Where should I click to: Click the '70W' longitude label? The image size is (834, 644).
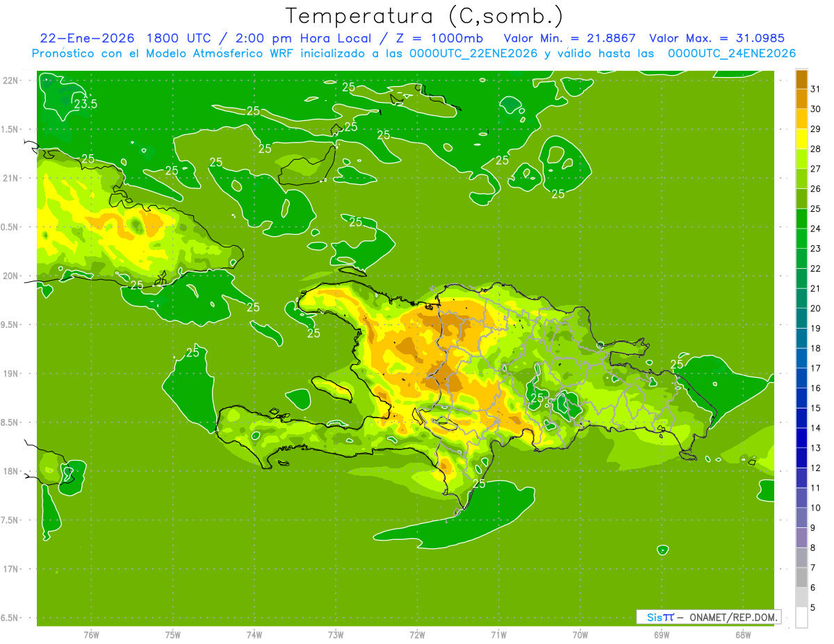point(580,635)
